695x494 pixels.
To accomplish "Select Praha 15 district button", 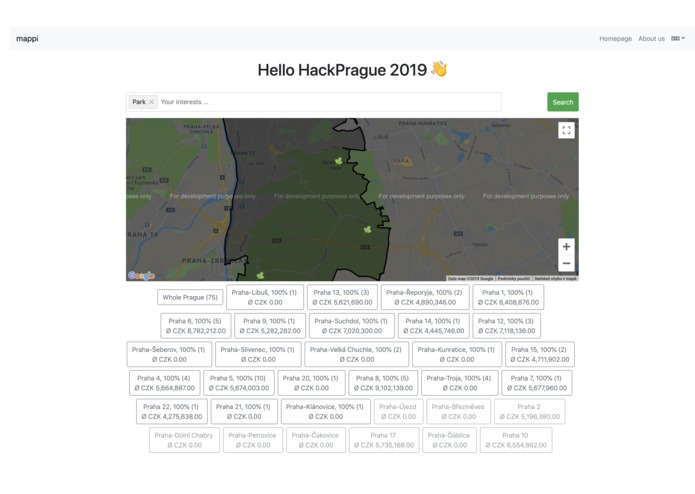I will (540, 354).
